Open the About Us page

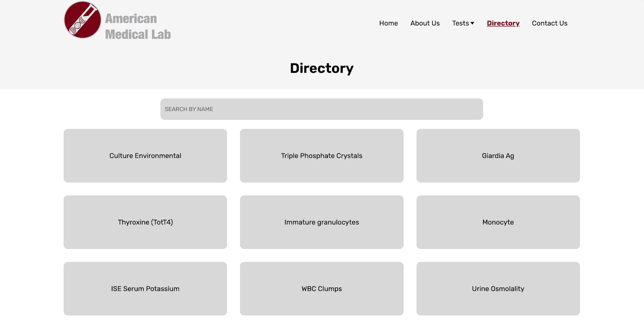425,23
